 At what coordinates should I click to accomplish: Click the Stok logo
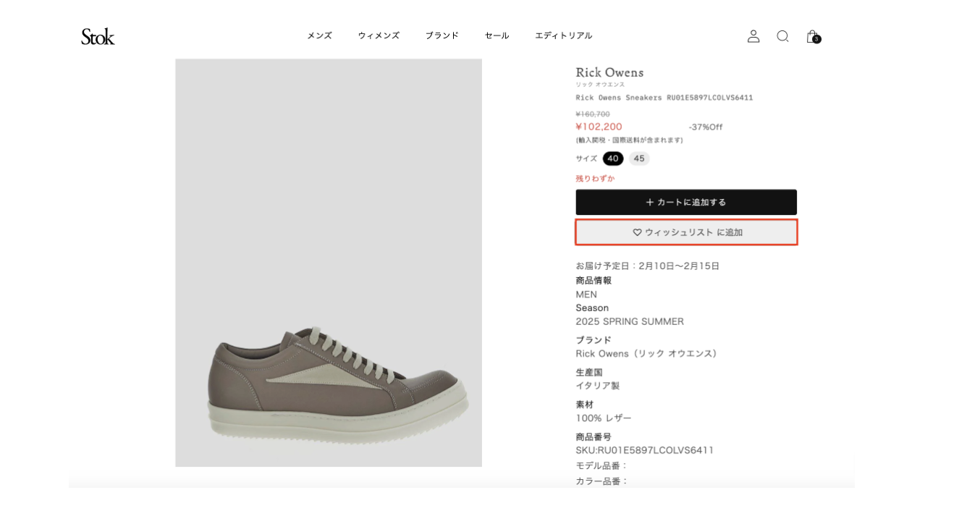tap(98, 36)
